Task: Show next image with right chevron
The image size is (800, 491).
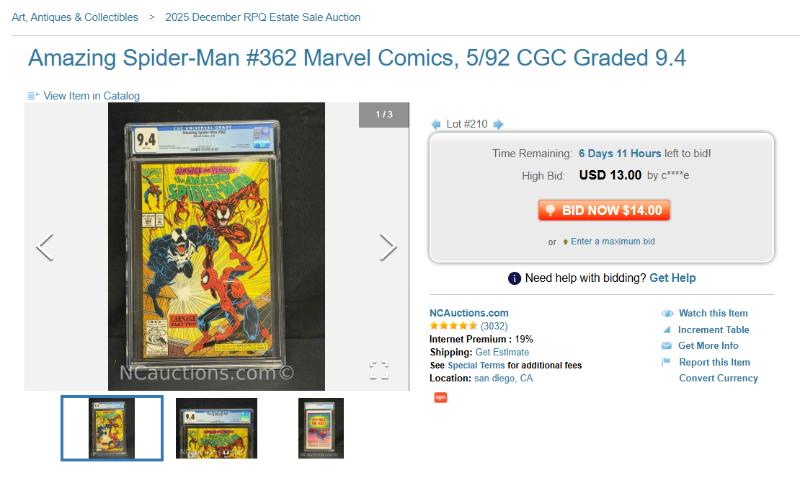Action: pyautogui.click(x=388, y=247)
